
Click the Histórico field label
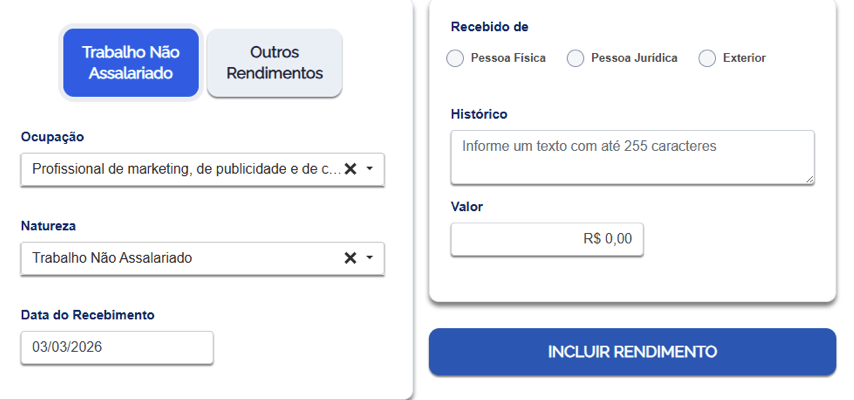click(479, 114)
